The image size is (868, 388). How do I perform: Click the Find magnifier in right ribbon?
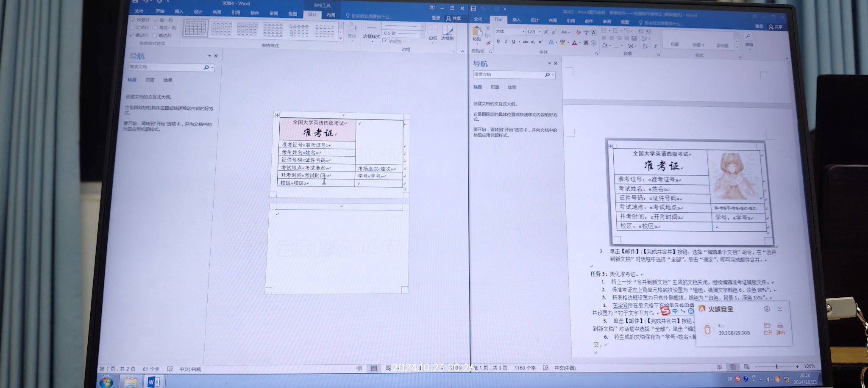pos(748,37)
